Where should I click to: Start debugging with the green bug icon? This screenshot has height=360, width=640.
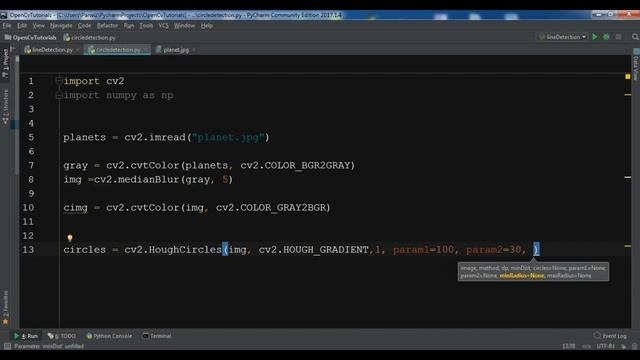[x=607, y=37]
